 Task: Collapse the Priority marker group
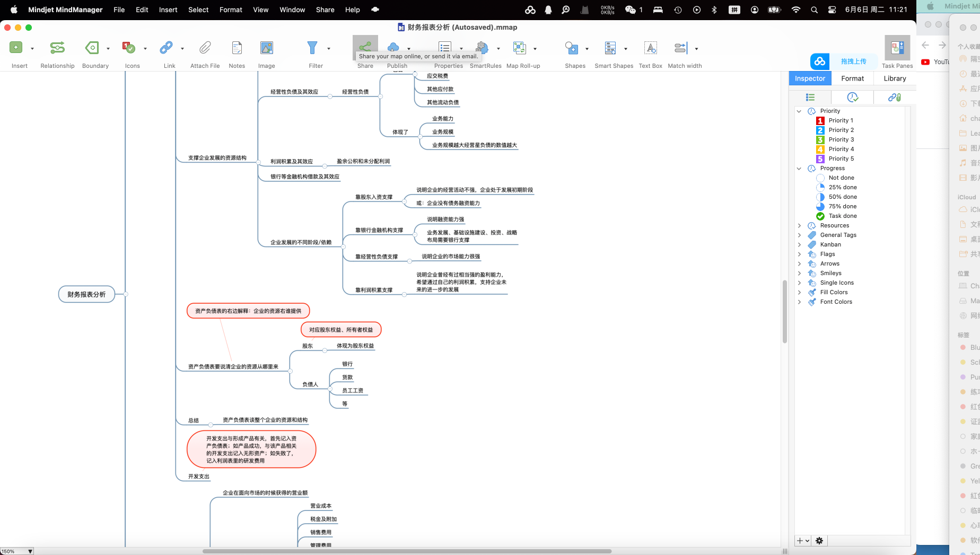coord(799,111)
